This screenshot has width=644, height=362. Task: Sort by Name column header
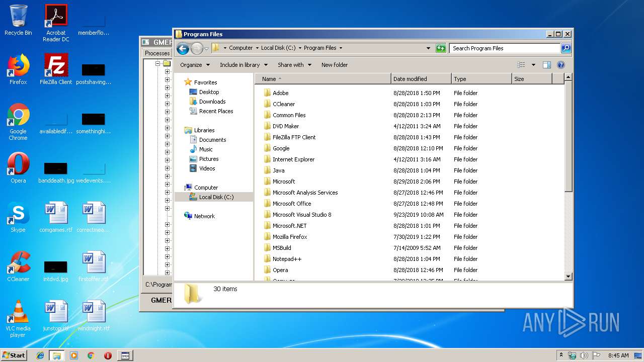pyautogui.click(x=323, y=79)
